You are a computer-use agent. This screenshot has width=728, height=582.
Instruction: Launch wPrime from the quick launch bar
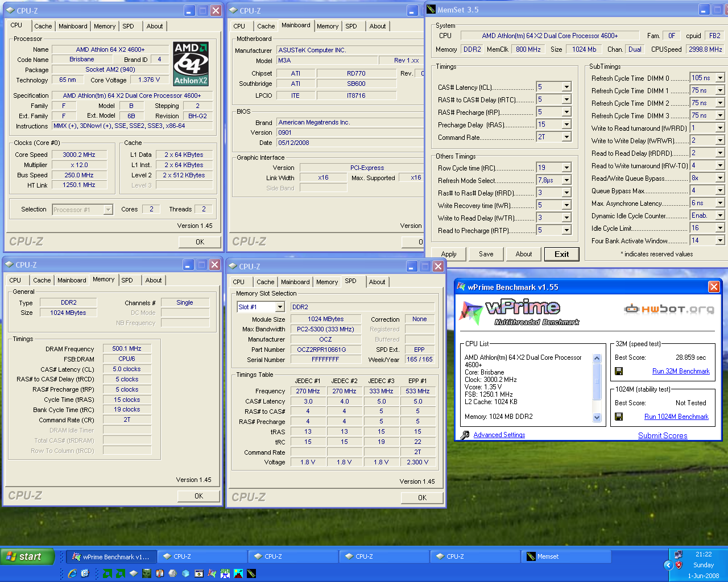tap(212, 573)
